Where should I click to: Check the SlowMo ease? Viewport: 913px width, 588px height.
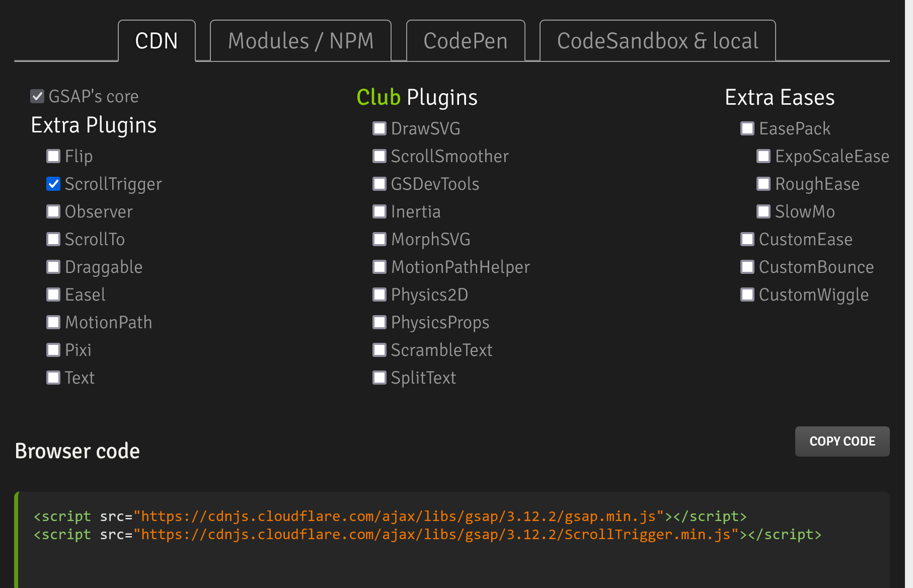click(764, 211)
